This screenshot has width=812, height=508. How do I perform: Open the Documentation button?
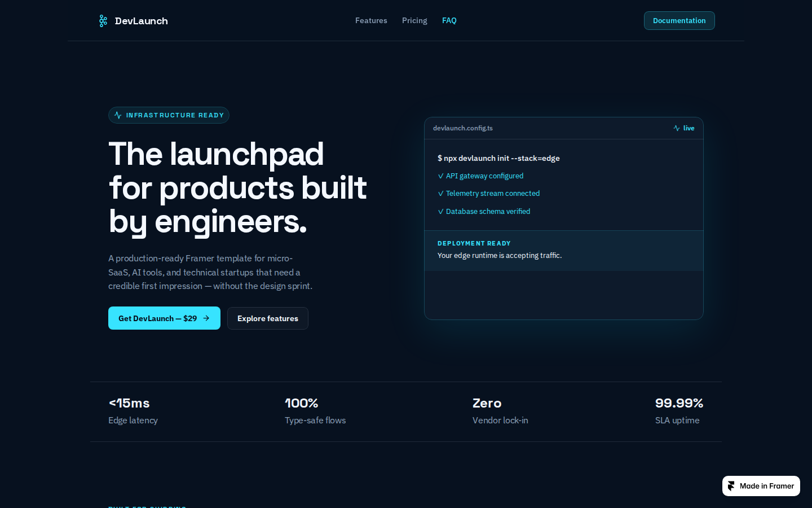679,20
